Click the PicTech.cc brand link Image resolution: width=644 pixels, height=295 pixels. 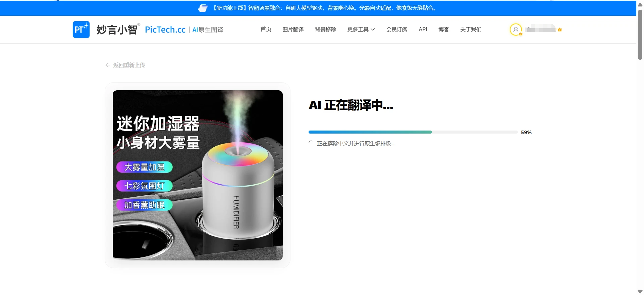165,30
